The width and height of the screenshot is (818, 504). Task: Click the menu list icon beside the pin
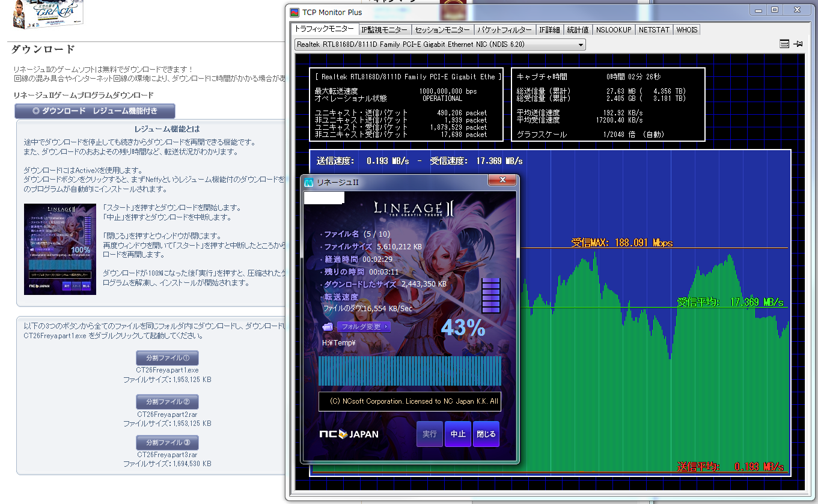[x=784, y=44]
